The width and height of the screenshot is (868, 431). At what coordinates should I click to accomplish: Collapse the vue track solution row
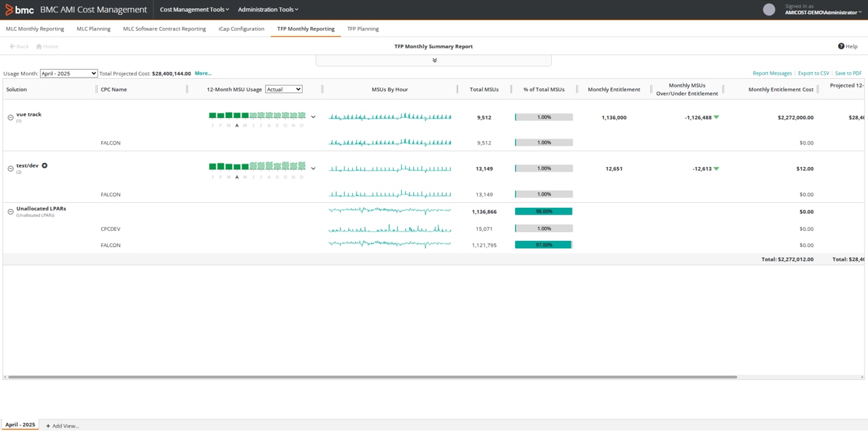pyautogui.click(x=10, y=117)
